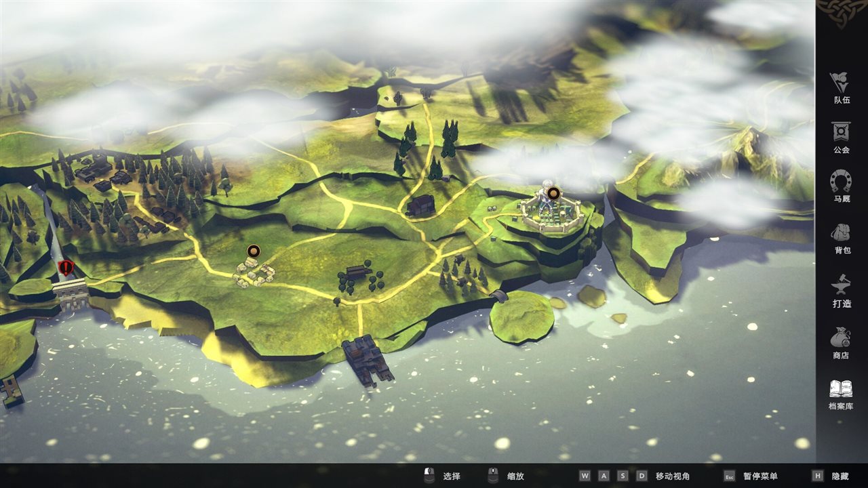This screenshot has height=488, width=868.
Task: Click the Esc key hint icon
Action: point(730,476)
